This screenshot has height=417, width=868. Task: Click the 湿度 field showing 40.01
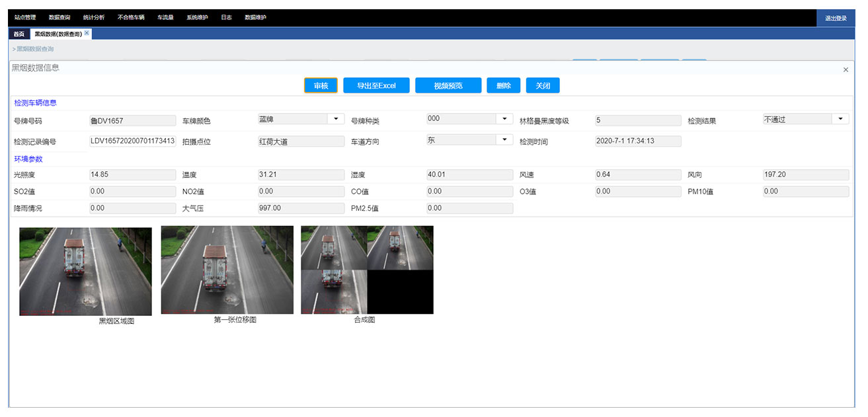(x=470, y=174)
